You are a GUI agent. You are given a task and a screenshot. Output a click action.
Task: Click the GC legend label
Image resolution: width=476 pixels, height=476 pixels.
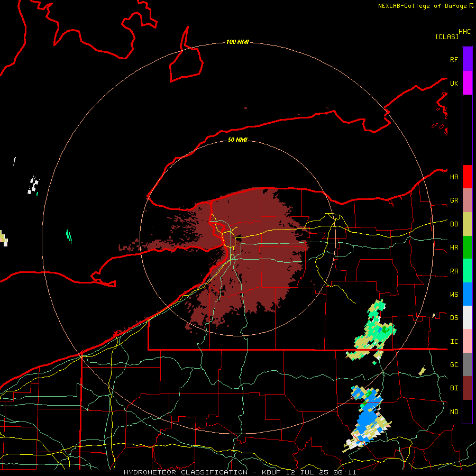pos(454,365)
